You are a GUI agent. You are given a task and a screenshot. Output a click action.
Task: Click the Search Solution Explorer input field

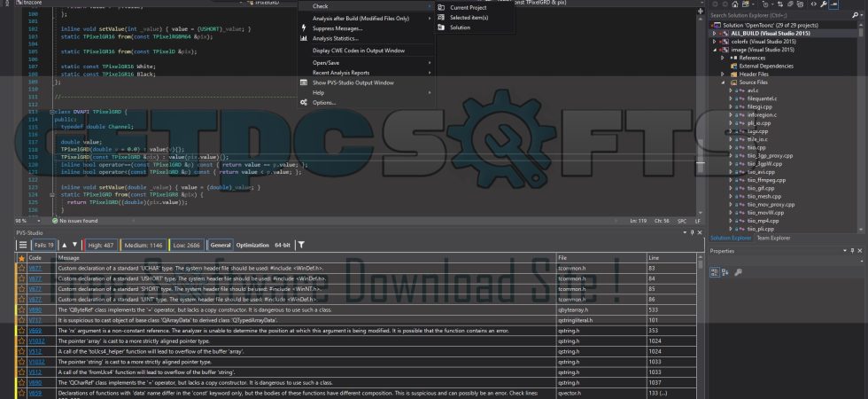point(779,16)
